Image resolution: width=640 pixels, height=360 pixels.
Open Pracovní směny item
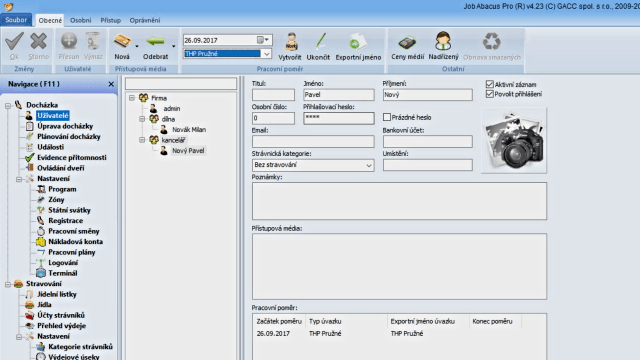(73, 231)
